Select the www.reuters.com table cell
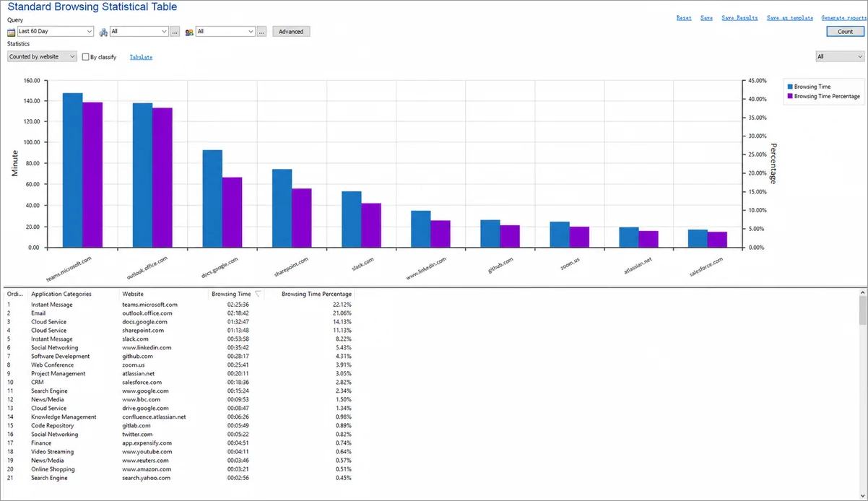Image resolution: width=868 pixels, height=501 pixels. point(145,461)
